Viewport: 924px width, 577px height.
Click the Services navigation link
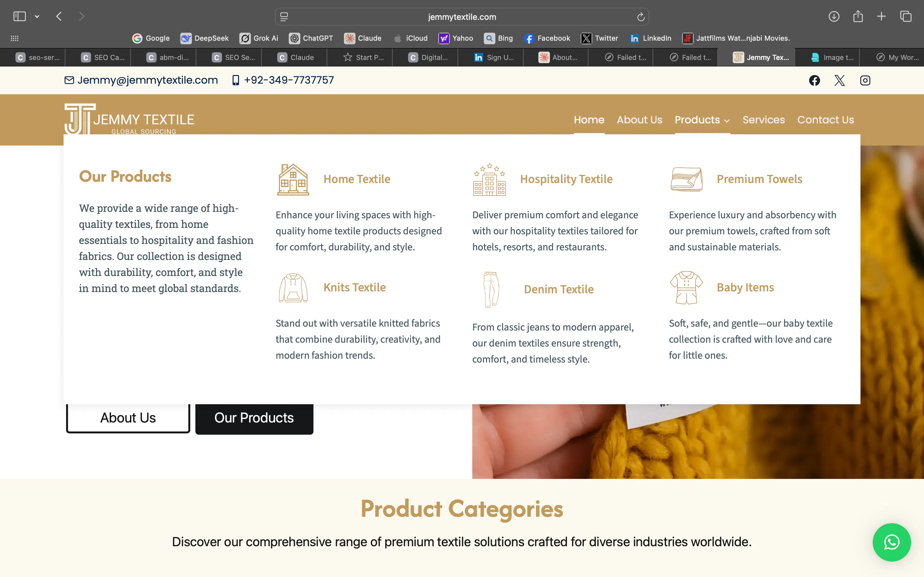[x=764, y=120]
